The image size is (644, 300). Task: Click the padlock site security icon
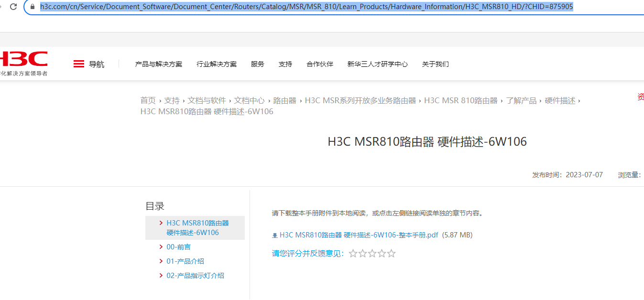[33, 7]
